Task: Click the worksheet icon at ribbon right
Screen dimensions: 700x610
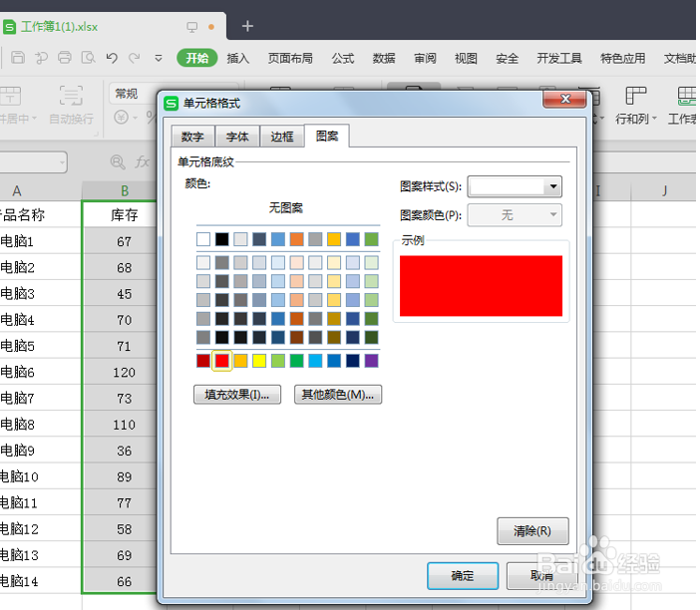Action: tap(686, 96)
